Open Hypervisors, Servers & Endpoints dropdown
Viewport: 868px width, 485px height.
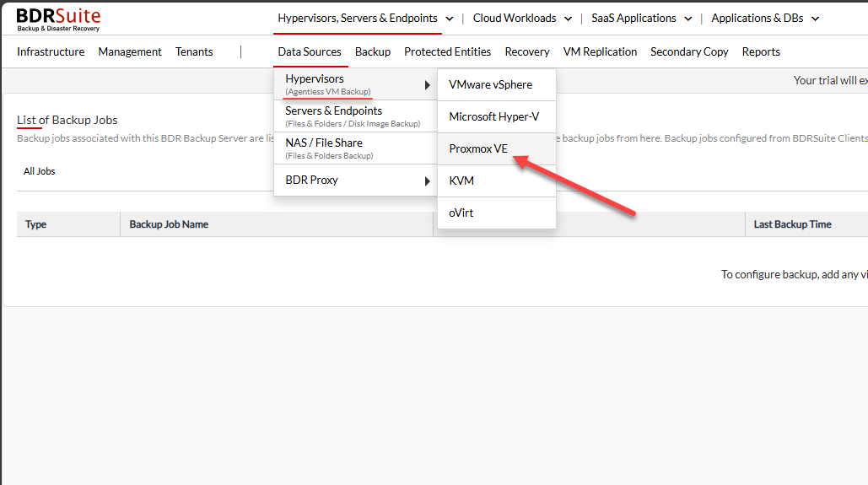[365, 19]
